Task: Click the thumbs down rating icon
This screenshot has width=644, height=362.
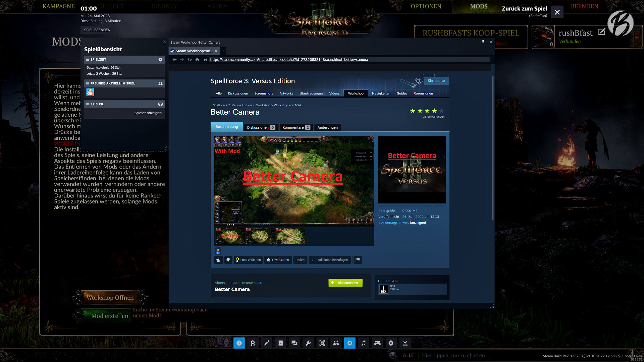Action: (228, 260)
